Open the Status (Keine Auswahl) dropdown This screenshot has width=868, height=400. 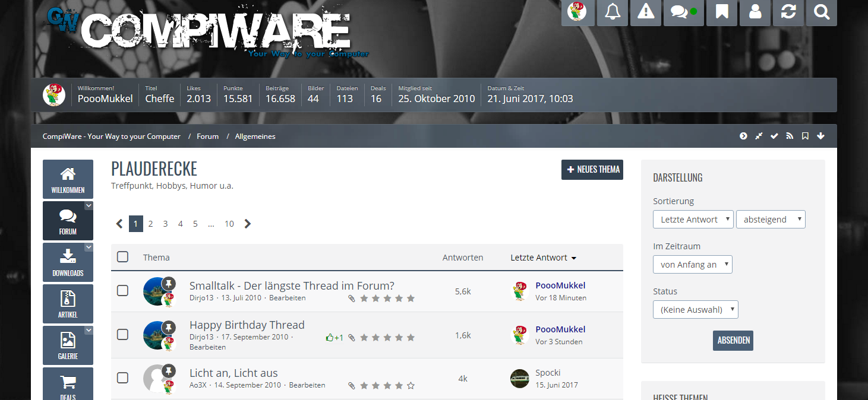695,310
